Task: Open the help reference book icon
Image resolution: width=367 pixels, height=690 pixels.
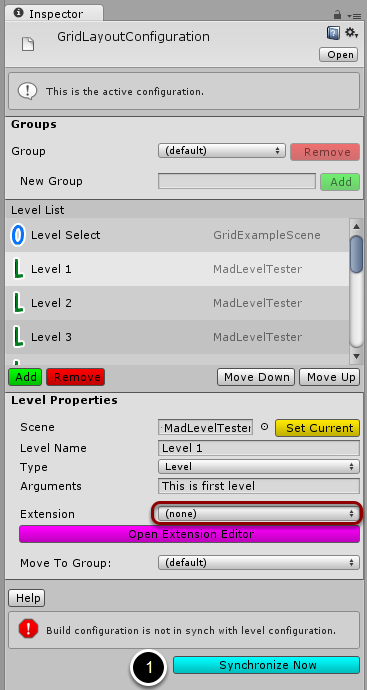Action: click(333, 33)
